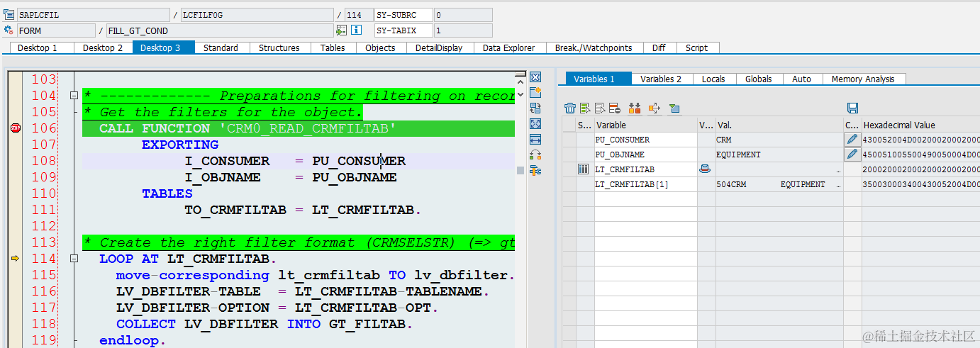Open the Tables tab

click(333, 47)
